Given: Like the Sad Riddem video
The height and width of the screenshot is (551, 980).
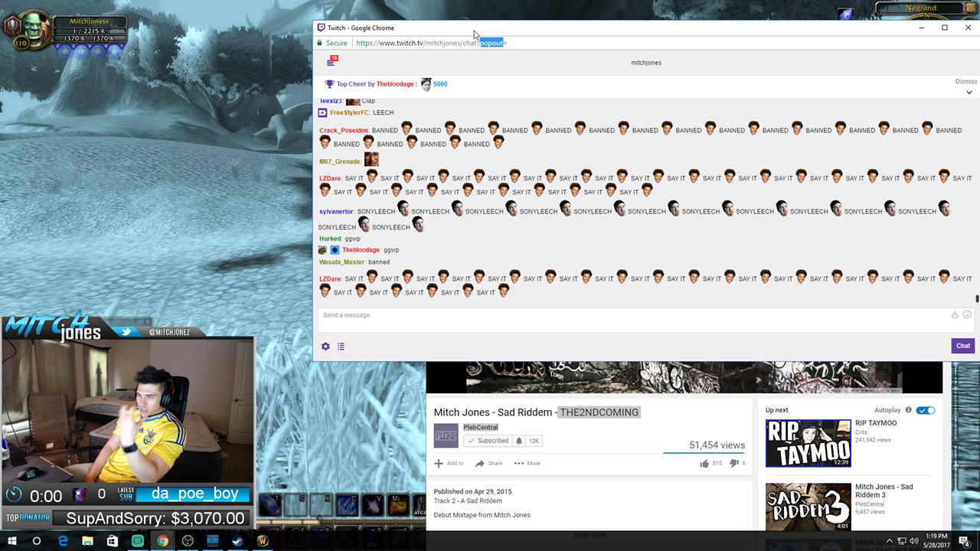Looking at the screenshot, I should coord(704,463).
